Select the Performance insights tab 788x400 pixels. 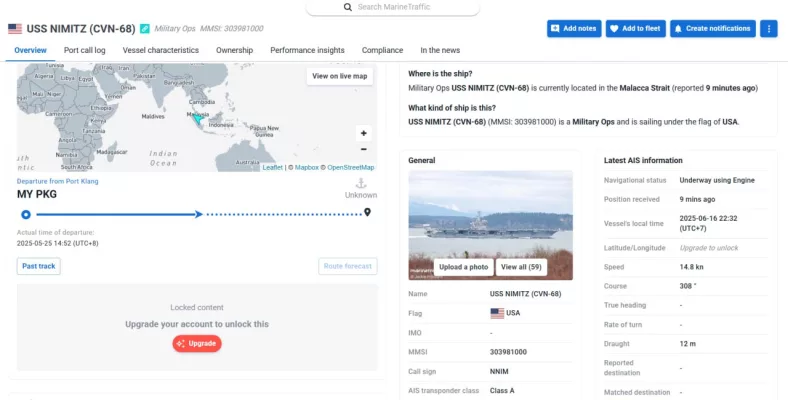pyautogui.click(x=307, y=50)
